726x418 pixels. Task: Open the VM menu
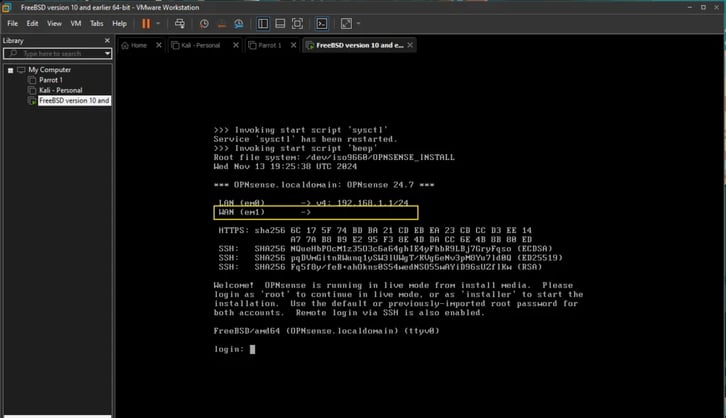pyautogui.click(x=75, y=24)
